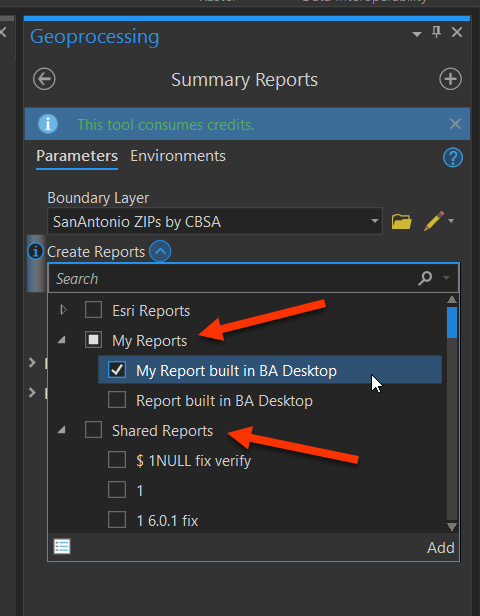Viewport: 480px width, 616px height.
Task: Click the pencil sketch tool icon
Action: click(434, 221)
